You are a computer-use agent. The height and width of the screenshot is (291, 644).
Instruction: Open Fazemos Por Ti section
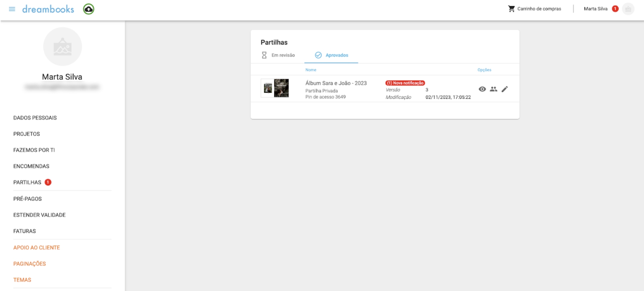tap(34, 150)
